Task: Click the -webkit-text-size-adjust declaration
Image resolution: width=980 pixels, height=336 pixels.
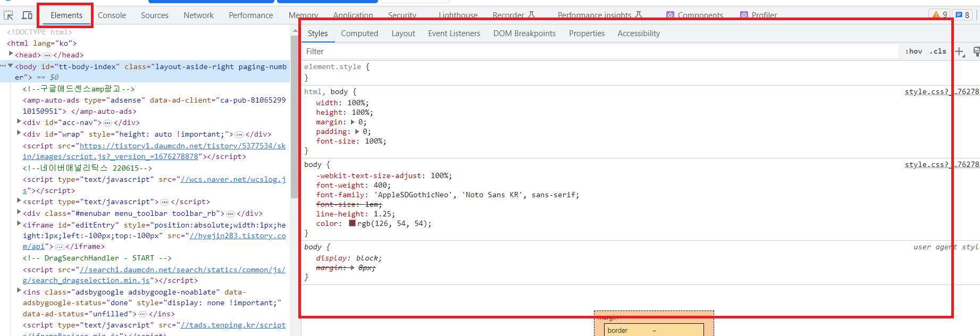Action: pos(384,176)
